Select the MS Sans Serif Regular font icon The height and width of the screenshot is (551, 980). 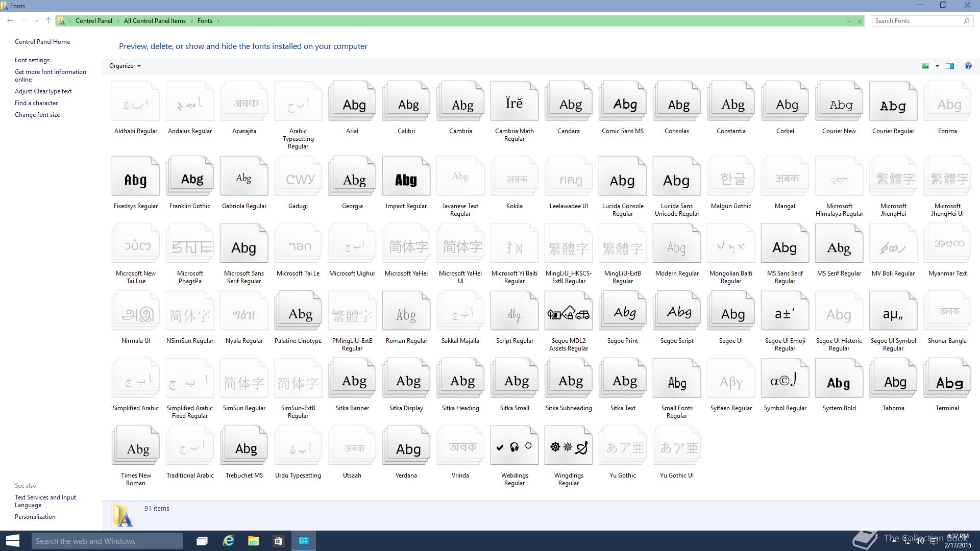click(785, 243)
